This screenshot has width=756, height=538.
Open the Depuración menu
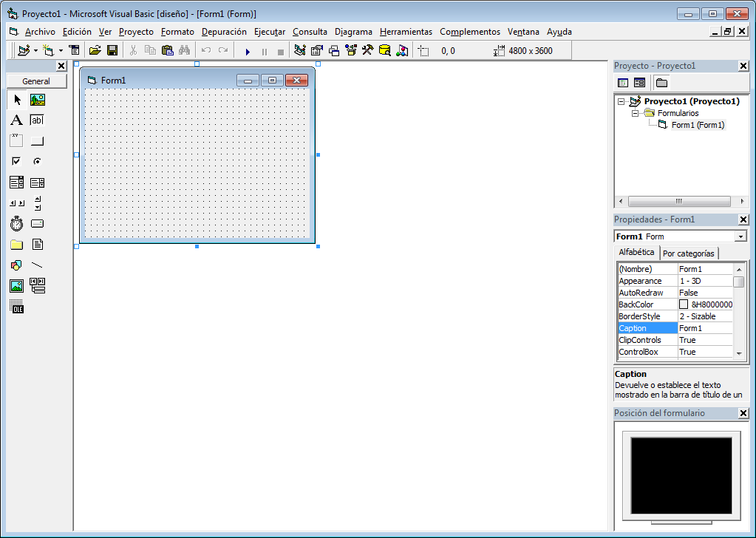click(224, 32)
